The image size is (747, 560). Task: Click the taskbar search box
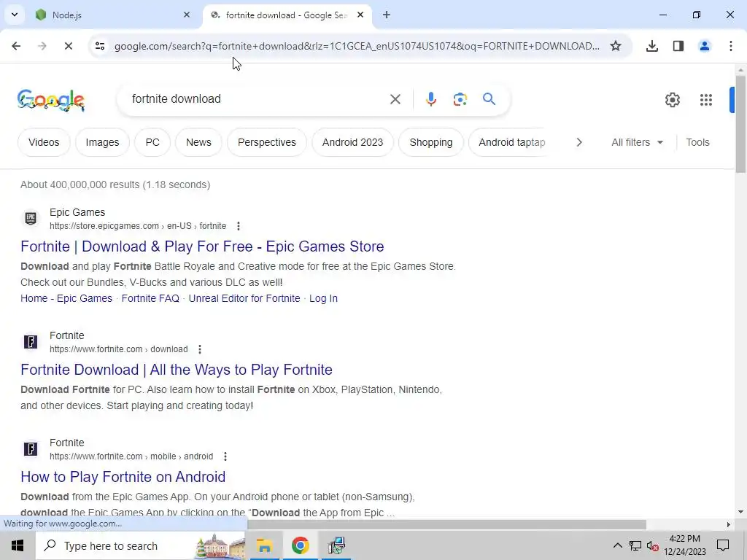(141, 545)
